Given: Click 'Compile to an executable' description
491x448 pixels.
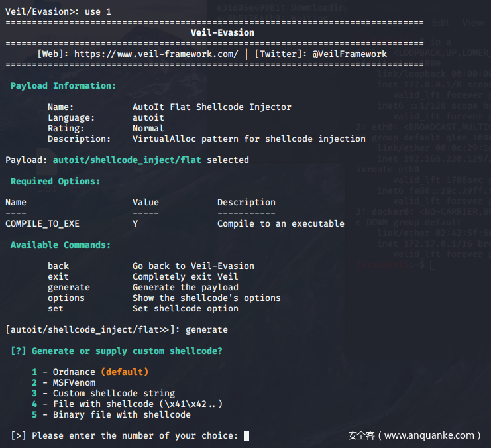Looking at the screenshot, I should [280, 224].
